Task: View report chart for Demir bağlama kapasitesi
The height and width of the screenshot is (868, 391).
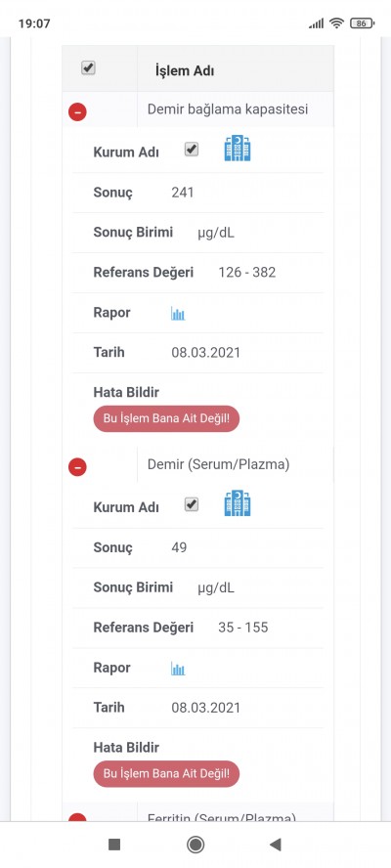Action: pos(178,315)
